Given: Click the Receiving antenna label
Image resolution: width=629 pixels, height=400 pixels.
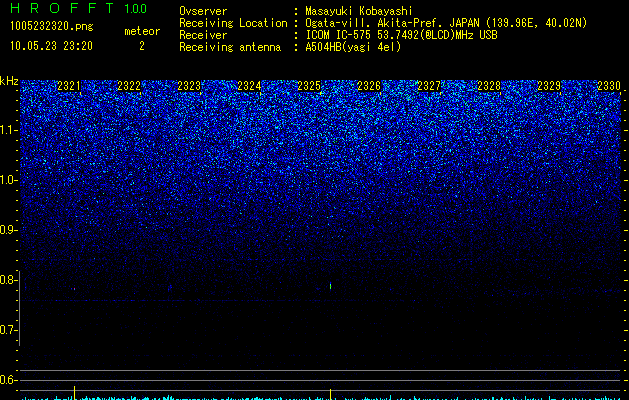Looking at the screenshot, I should click(x=230, y=47).
